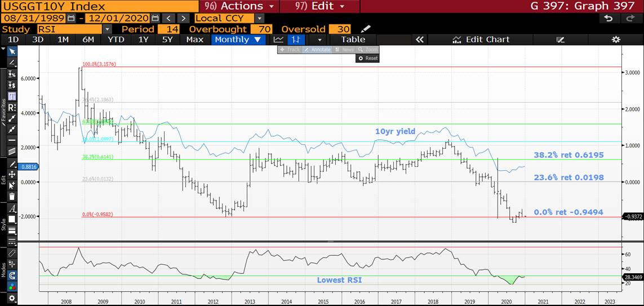Viewport: 644px width, 306px height.
Task: Click the Edit Chart button
Action: (x=481, y=39)
